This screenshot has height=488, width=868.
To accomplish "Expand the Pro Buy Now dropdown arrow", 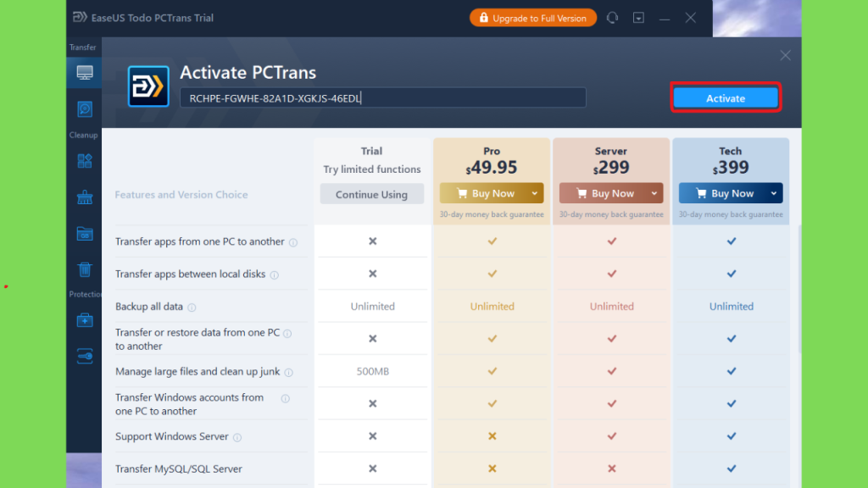I will click(535, 193).
